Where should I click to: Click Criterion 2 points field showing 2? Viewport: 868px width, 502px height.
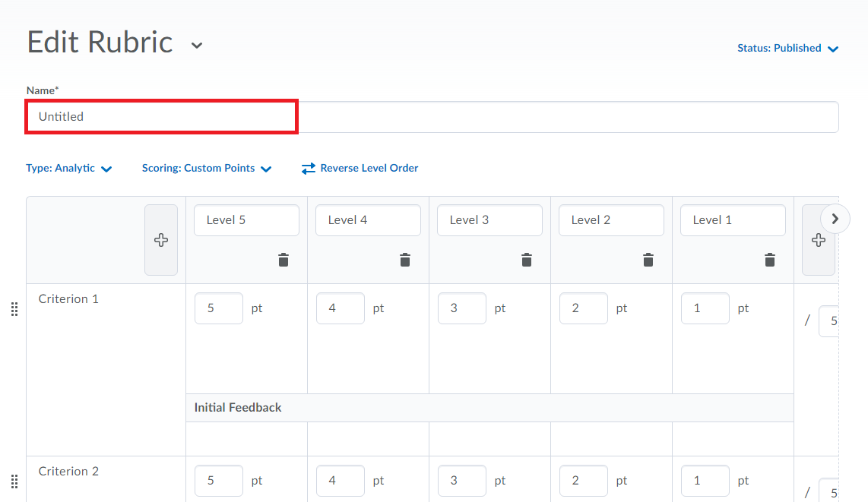[584, 481]
